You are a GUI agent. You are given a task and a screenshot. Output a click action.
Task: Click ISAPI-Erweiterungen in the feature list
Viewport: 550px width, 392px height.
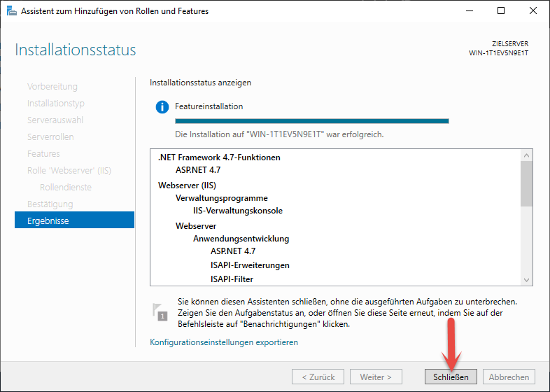(x=250, y=265)
